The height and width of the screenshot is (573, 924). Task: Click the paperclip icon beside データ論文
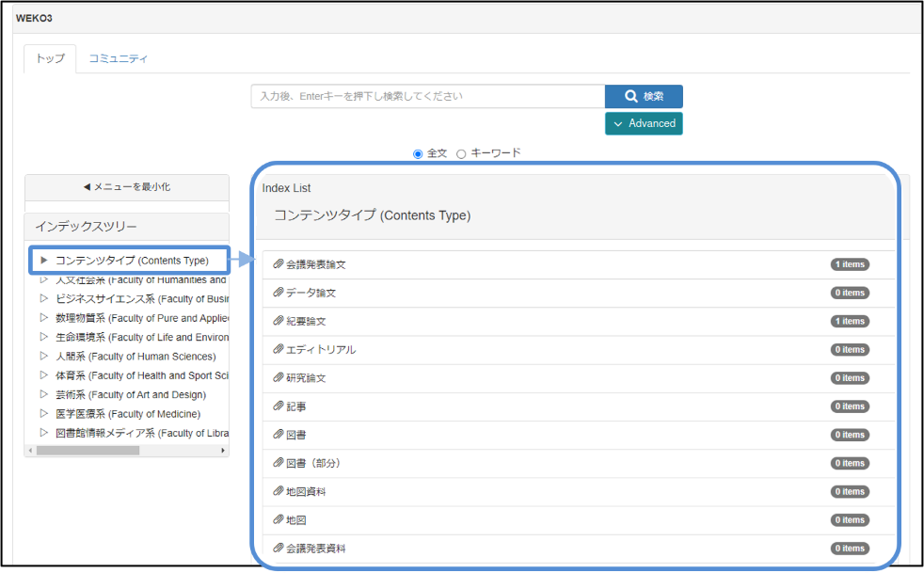pyautogui.click(x=279, y=293)
